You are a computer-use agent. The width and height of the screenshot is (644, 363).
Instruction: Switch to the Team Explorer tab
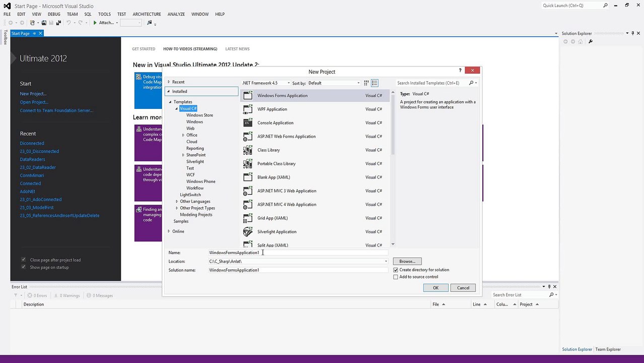(608, 349)
